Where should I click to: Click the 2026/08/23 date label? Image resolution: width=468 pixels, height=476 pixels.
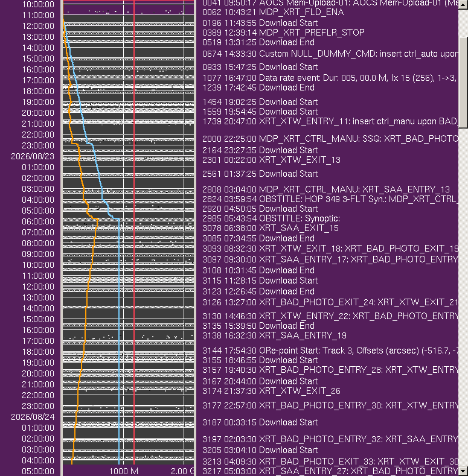pyautogui.click(x=33, y=157)
